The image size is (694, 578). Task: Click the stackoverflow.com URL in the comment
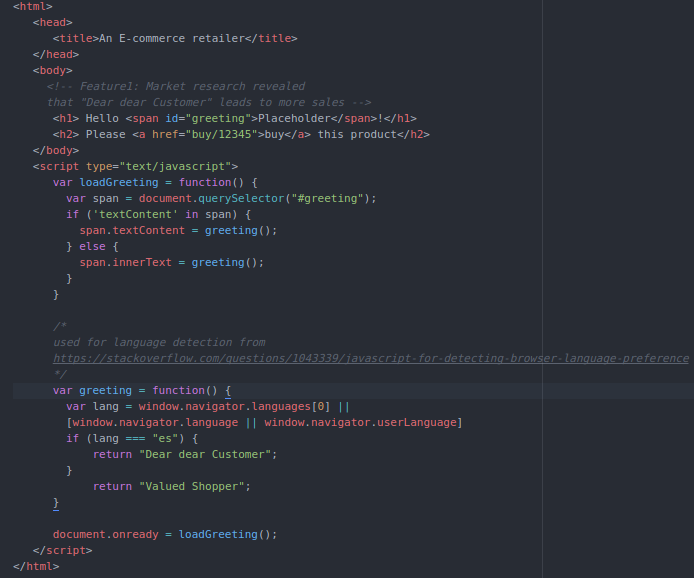(x=371, y=358)
